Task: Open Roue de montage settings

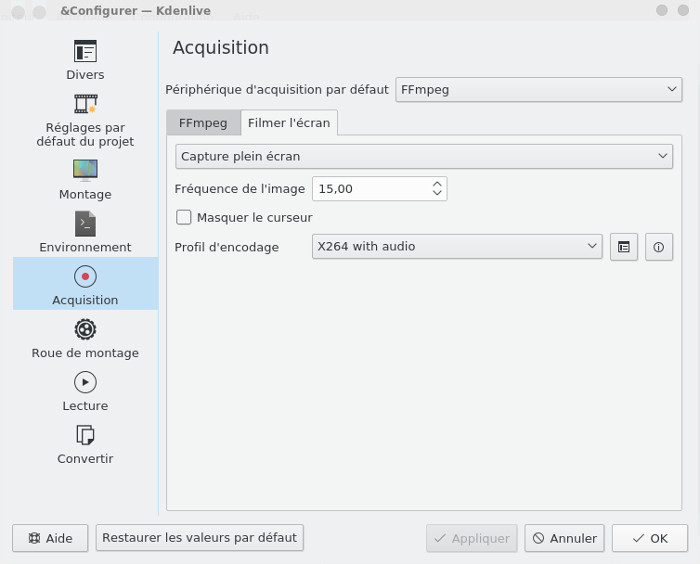Action: (85, 338)
